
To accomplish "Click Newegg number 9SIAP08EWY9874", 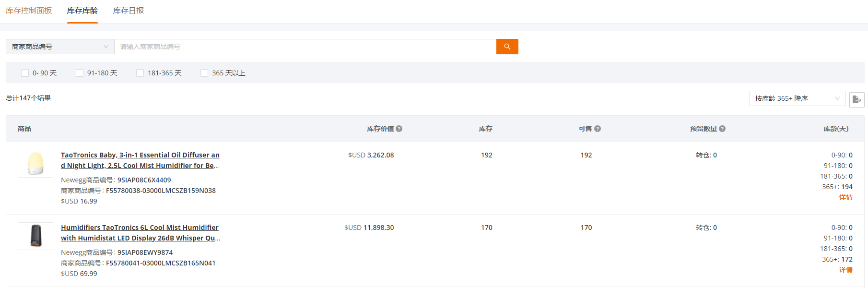I will pos(145,252).
